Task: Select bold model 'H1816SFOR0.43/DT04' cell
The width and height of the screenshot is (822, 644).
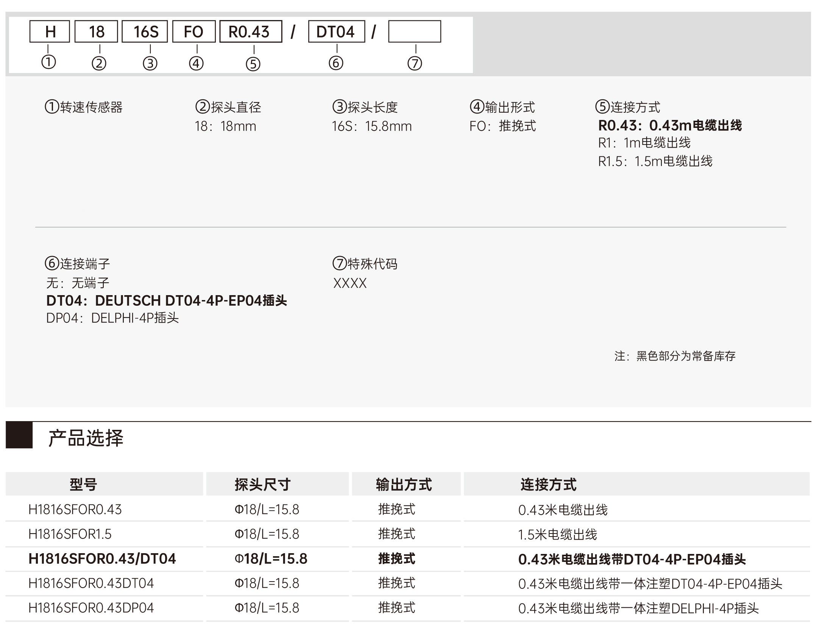Action: pyautogui.click(x=102, y=559)
